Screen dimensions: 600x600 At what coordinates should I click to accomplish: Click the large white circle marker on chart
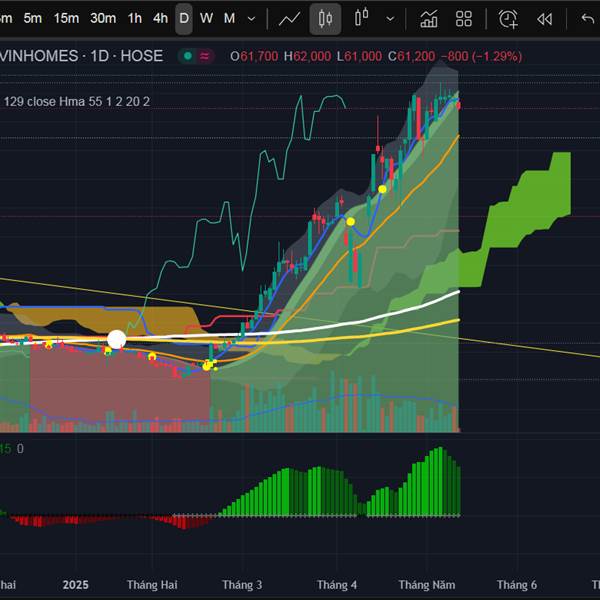(x=117, y=339)
